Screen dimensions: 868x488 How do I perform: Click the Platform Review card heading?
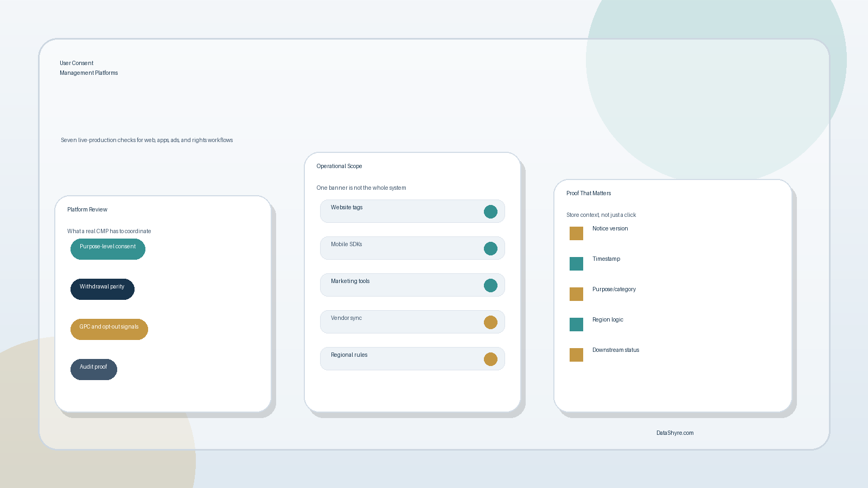coord(87,209)
